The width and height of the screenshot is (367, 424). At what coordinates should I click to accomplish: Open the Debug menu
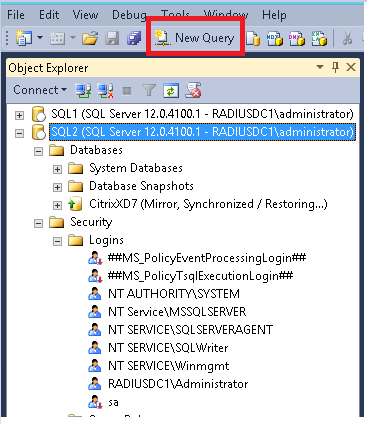tap(129, 15)
